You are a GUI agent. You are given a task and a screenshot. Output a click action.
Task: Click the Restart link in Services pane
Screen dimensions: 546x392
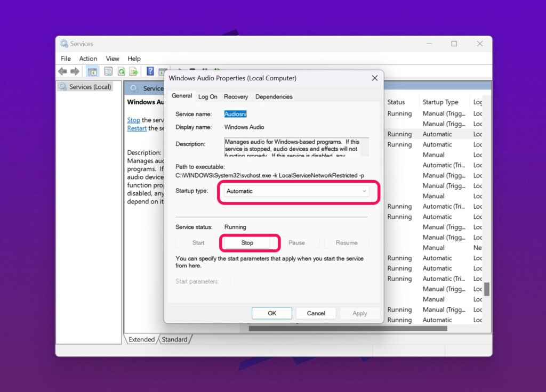coord(137,128)
